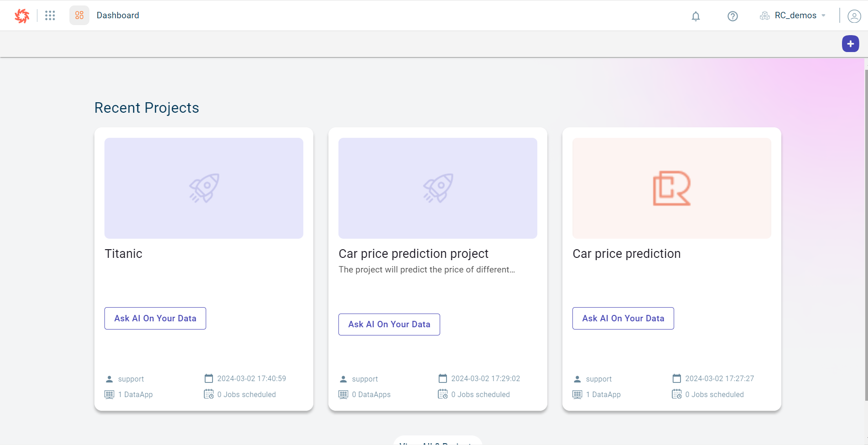This screenshot has width=868, height=445.
Task: Click the DataApp icon on Titanic card
Action: click(109, 394)
